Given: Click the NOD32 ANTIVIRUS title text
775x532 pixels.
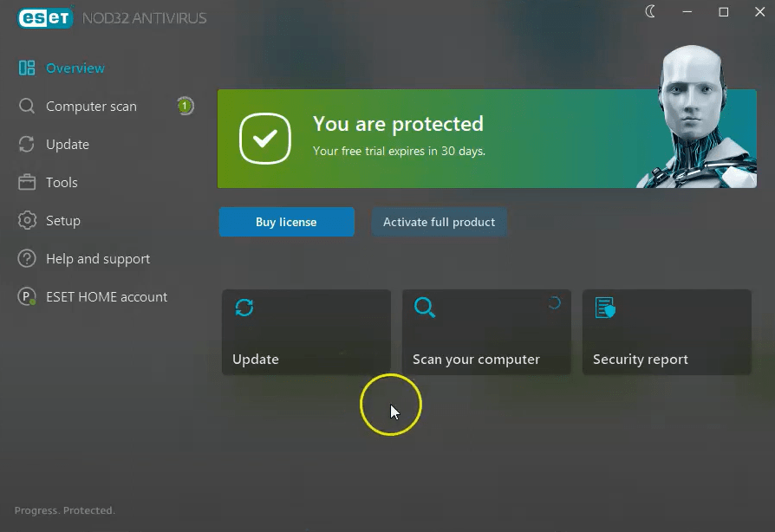Looking at the screenshot, I should coord(144,18).
